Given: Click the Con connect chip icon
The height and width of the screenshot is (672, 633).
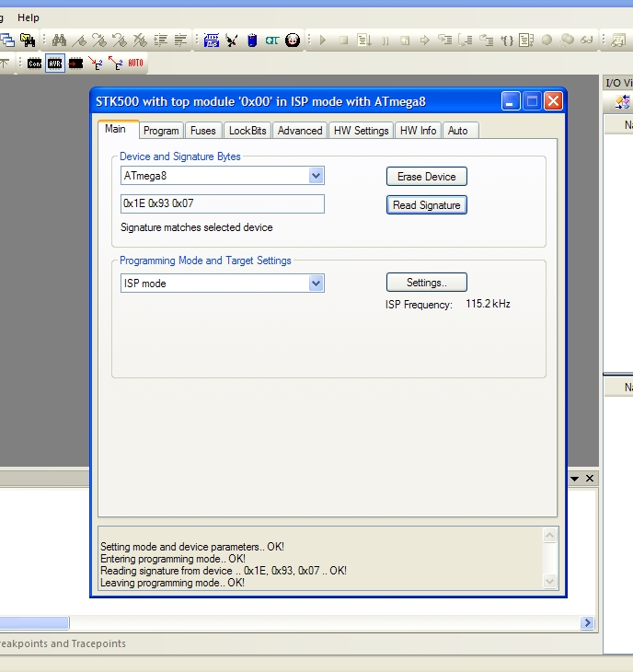Looking at the screenshot, I should (35, 64).
